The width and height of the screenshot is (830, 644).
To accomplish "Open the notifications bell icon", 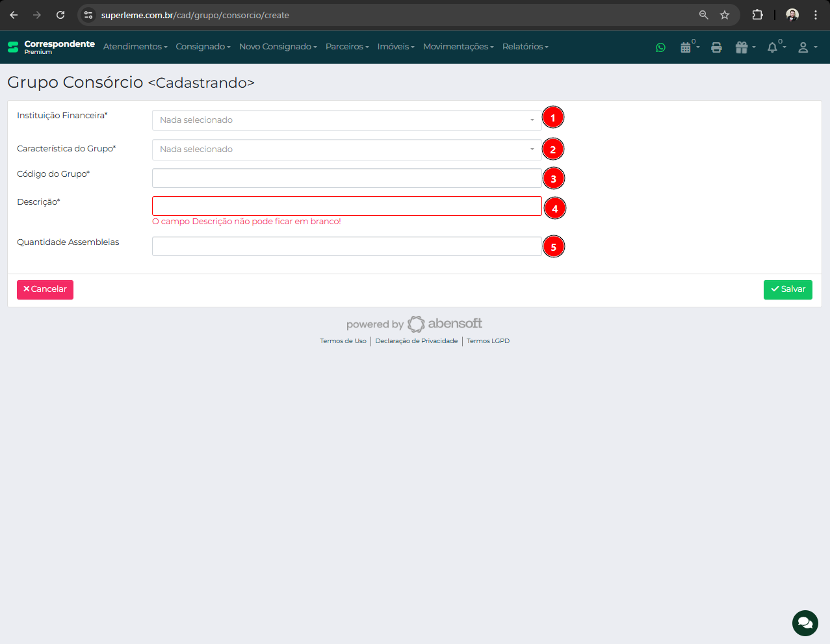I will coord(773,47).
